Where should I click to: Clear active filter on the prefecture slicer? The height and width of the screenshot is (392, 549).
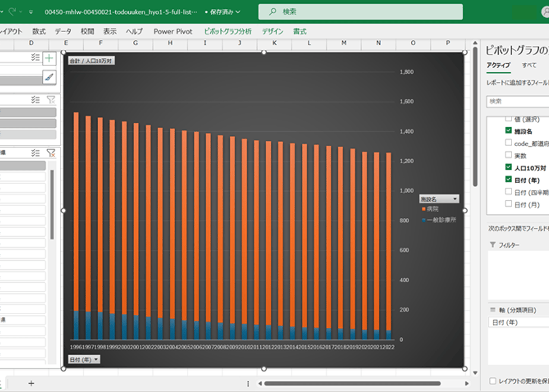tap(51, 153)
